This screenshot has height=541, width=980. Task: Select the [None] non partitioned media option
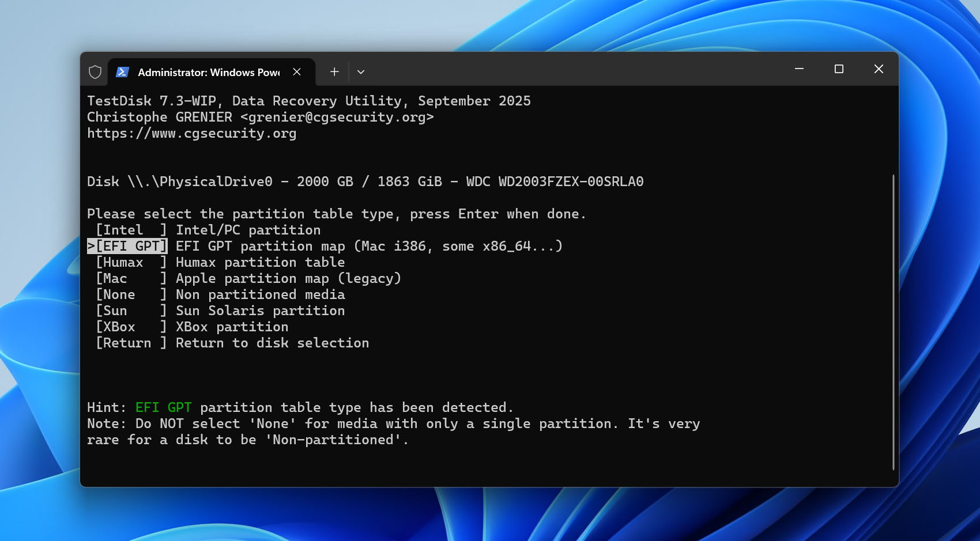pos(131,294)
